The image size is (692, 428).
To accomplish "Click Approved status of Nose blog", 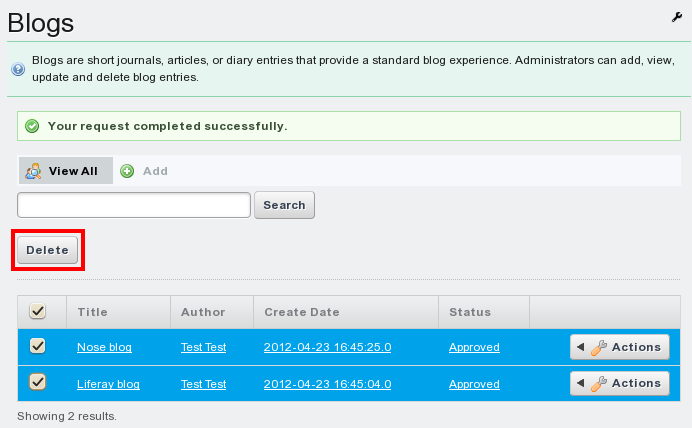I will point(474,347).
